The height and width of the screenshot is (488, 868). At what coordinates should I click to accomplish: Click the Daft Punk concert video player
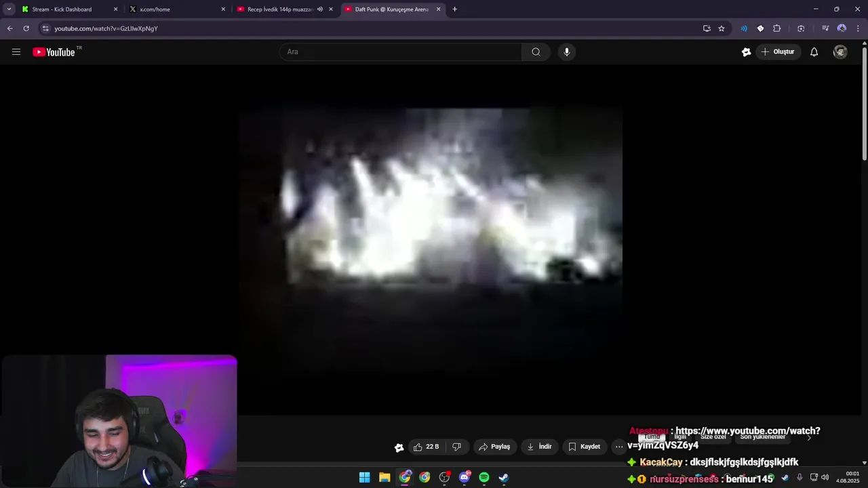click(431, 239)
